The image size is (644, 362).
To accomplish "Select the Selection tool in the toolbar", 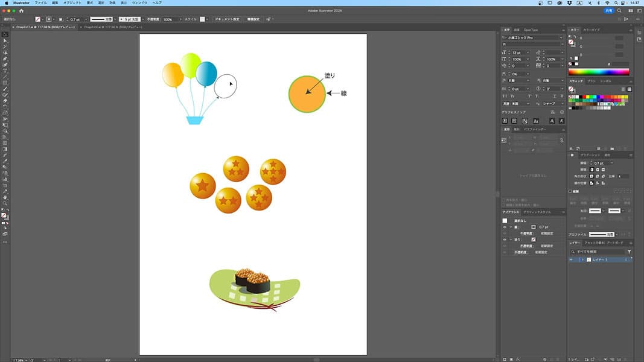I will [5, 34].
